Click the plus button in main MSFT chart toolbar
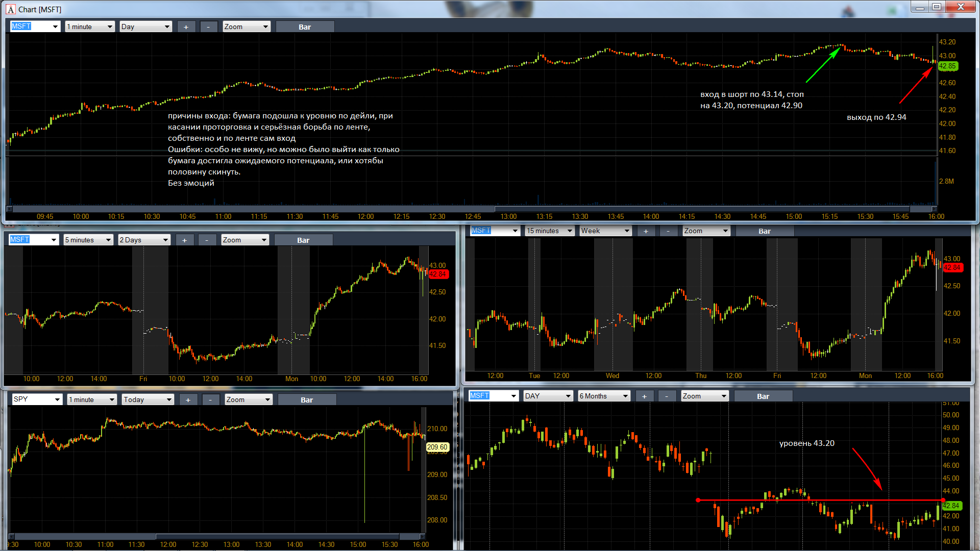This screenshot has height=551, width=980. point(186,27)
